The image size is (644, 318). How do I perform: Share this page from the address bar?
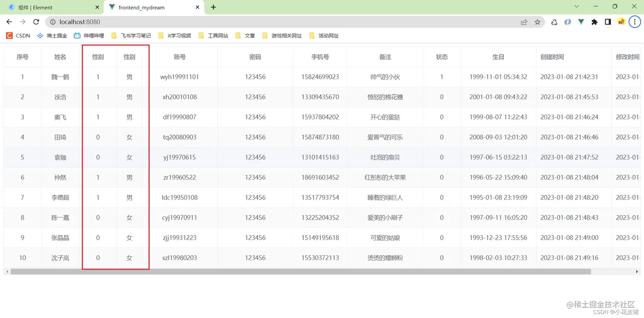pos(524,22)
